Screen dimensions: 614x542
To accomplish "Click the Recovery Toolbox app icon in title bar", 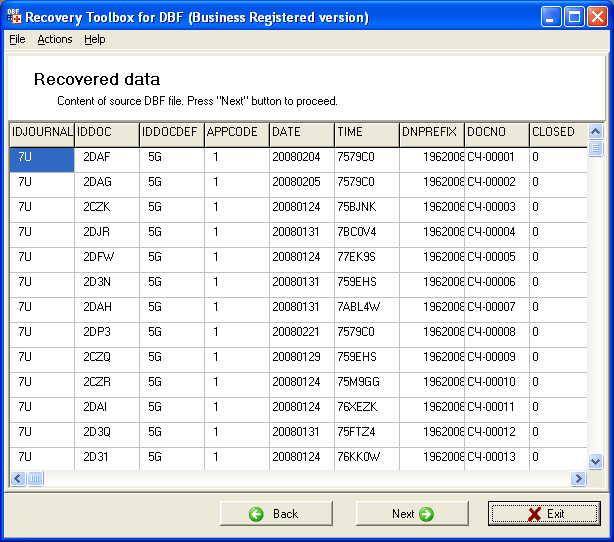I will coord(14,17).
